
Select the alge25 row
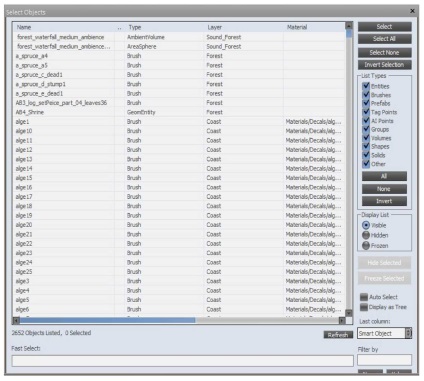point(179,272)
